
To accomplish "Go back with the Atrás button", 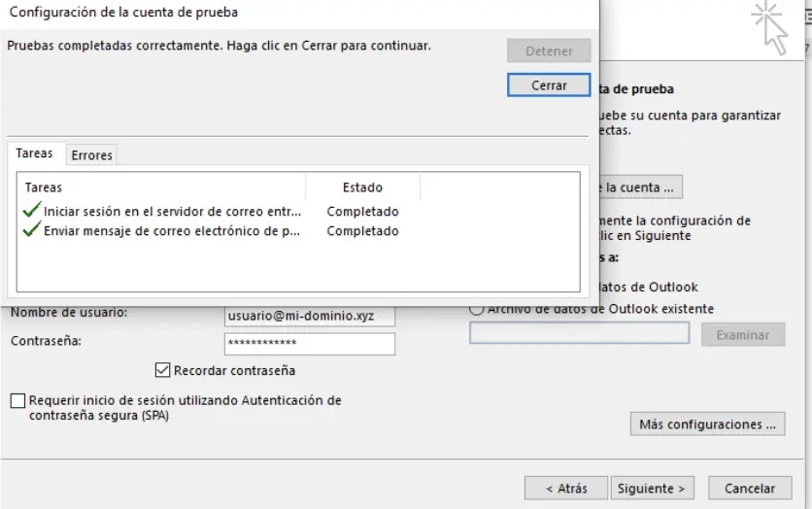I will tap(566, 488).
